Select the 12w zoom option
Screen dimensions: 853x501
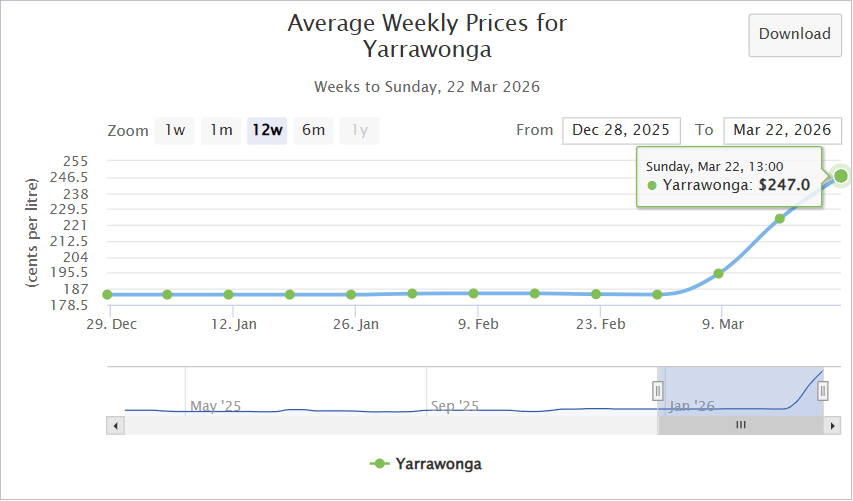267,130
